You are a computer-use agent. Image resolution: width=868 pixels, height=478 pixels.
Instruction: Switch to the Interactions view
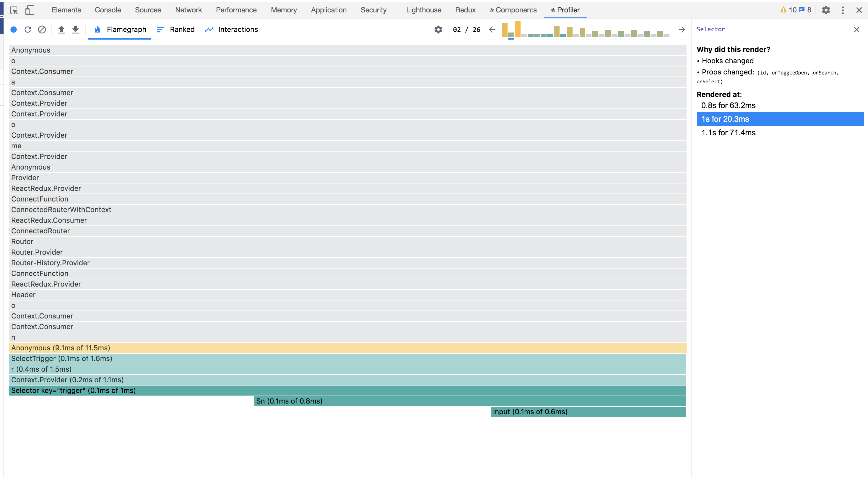pos(231,30)
